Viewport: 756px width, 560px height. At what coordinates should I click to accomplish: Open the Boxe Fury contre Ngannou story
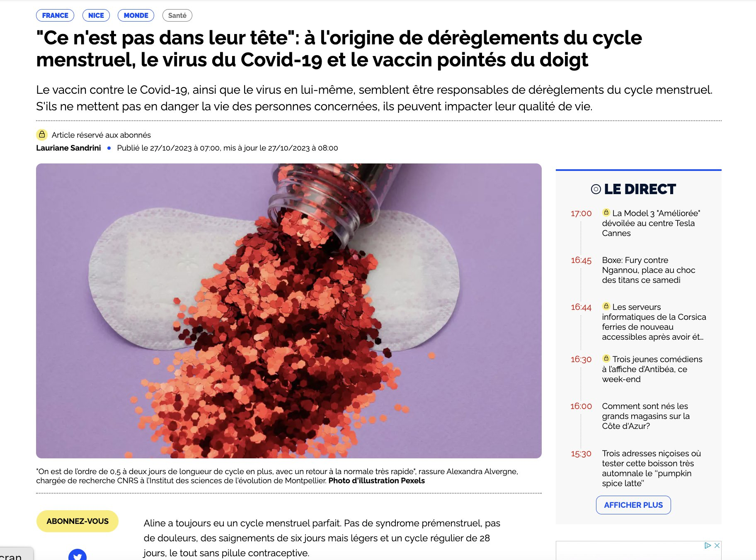click(648, 270)
